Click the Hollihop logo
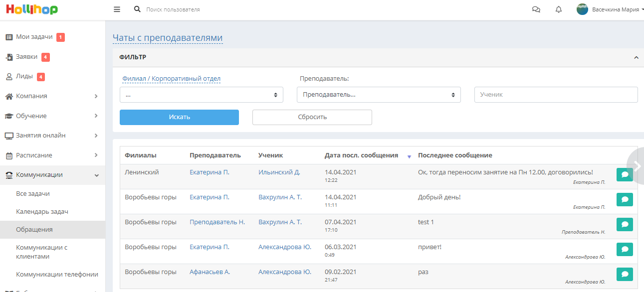The width and height of the screenshot is (644, 292). (x=32, y=9)
